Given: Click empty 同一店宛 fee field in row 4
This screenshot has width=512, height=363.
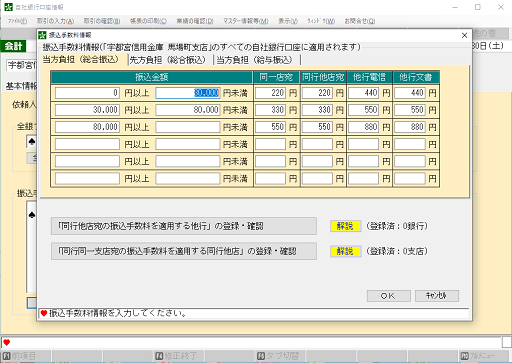Looking at the screenshot, I should (270, 144).
